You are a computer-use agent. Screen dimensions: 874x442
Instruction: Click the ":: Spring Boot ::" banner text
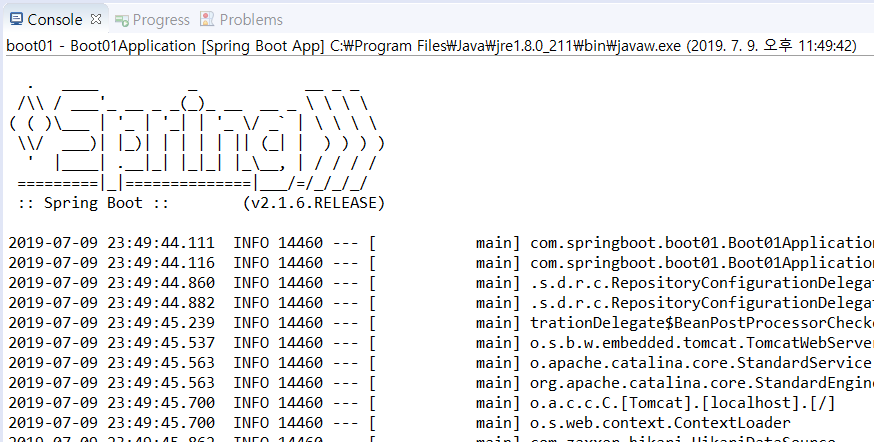93,203
